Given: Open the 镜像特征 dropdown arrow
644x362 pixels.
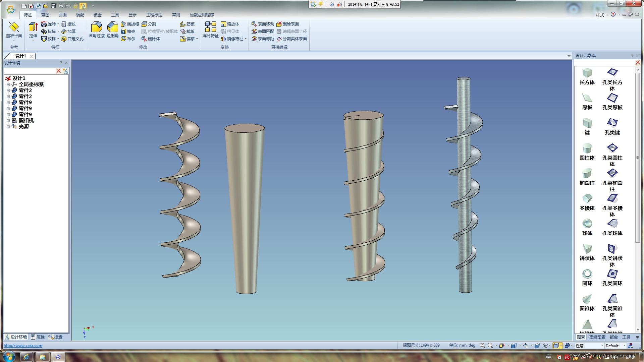Looking at the screenshot, I should coord(246,39).
